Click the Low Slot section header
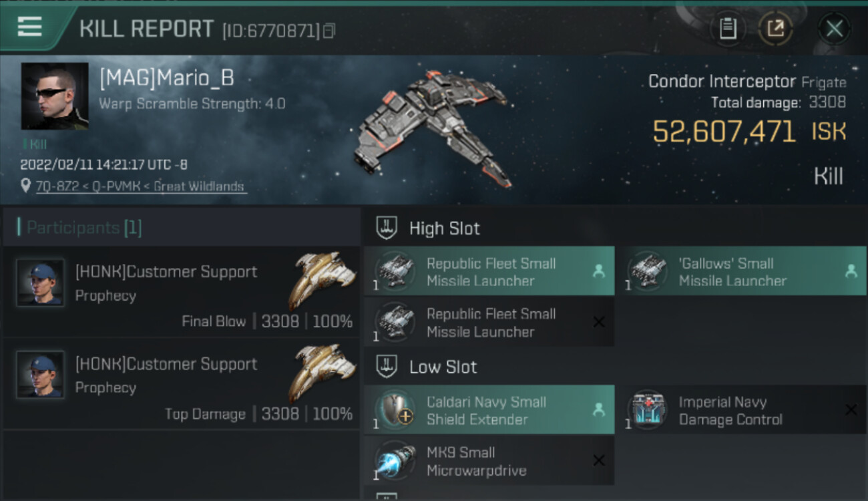The width and height of the screenshot is (868, 501). [x=443, y=367]
